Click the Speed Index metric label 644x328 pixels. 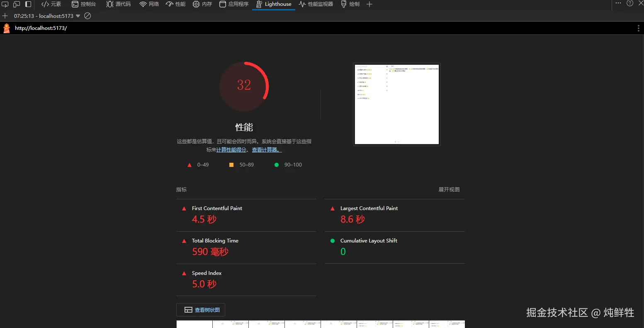coord(207,273)
